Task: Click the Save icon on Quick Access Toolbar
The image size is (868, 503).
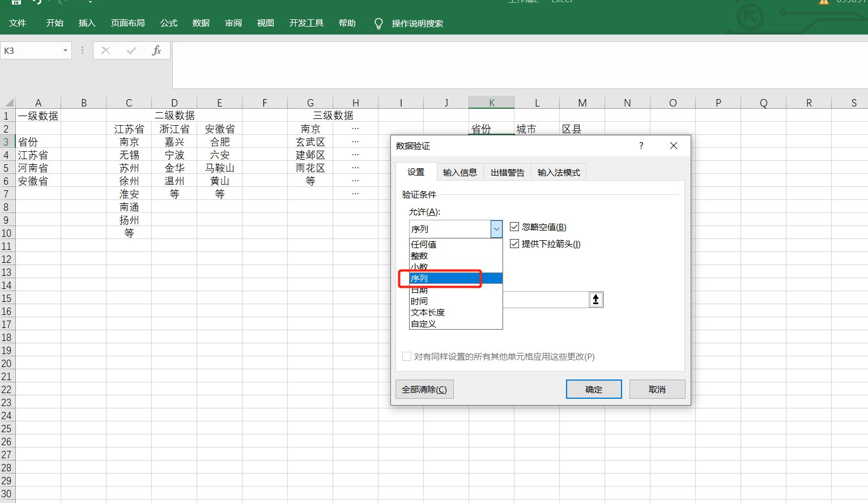Action: [x=16, y=2]
